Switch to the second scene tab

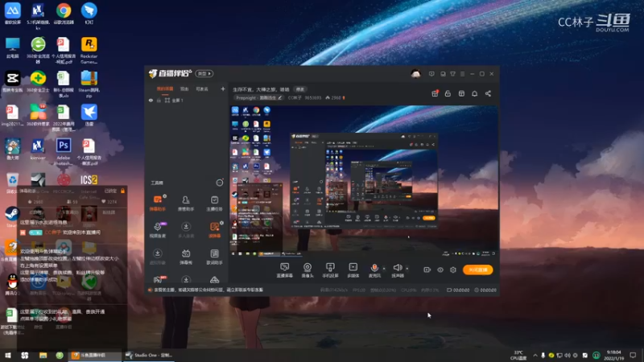(x=184, y=88)
